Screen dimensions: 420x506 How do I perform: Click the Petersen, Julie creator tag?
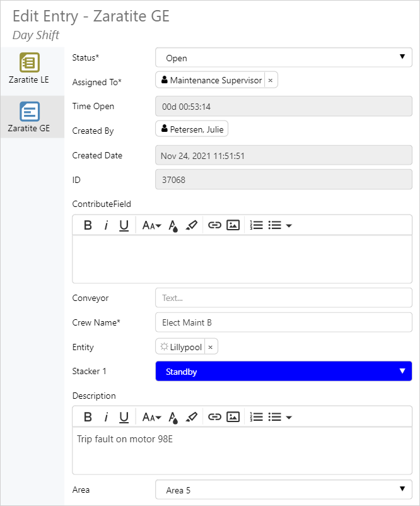click(192, 129)
